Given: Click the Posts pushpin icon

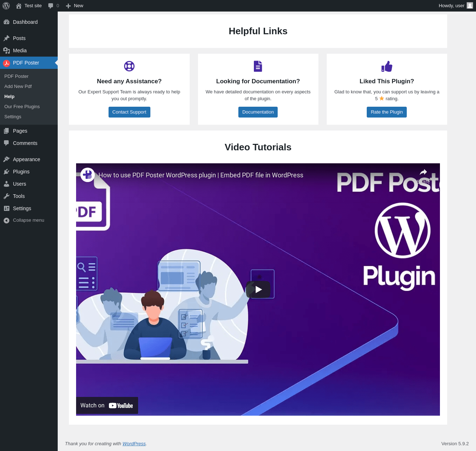Looking at the screenshot, I should [x=6, y=38].
